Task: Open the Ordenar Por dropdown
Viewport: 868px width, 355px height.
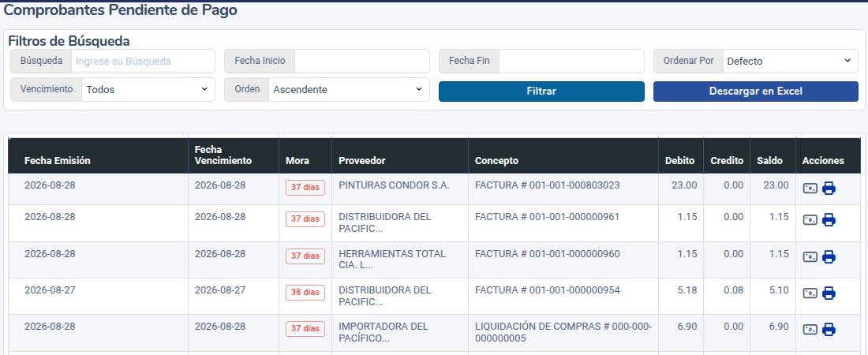Action: pos(791,61)
